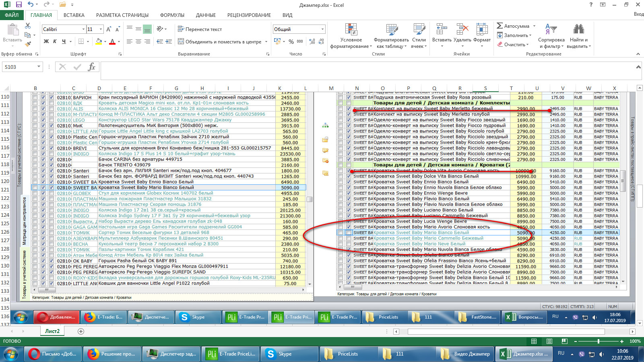The width and height of the screenshot is (644, 362).
Task: Open Форматировать как таблицу gallery
Action: [x=391, y=36]
